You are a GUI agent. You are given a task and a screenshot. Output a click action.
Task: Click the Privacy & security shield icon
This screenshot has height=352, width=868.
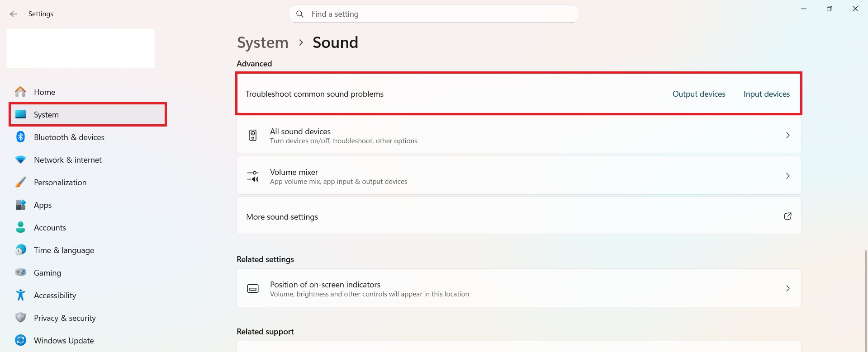coord(20,318)
